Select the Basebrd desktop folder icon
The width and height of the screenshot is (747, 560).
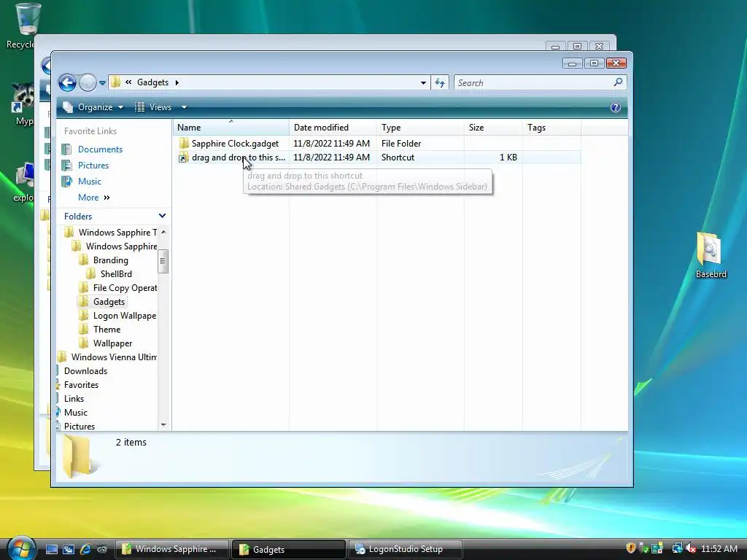click(x=711, y=254)
